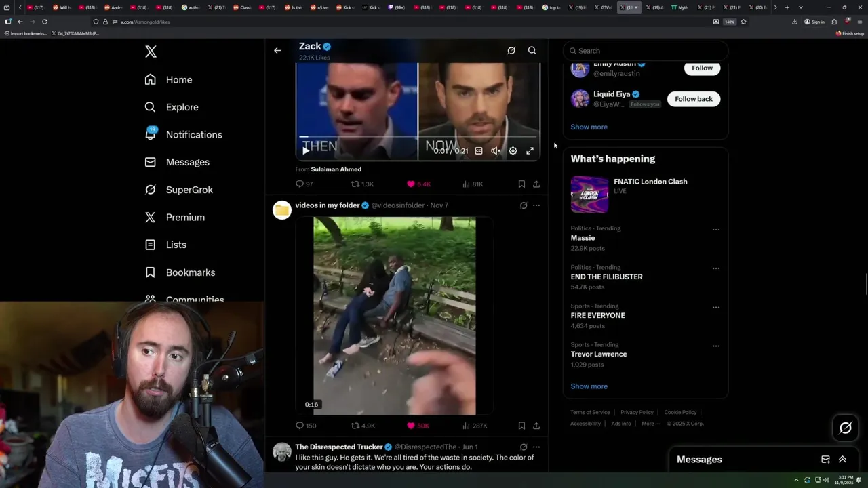Open videos in my folder profile name

[328, 205]
